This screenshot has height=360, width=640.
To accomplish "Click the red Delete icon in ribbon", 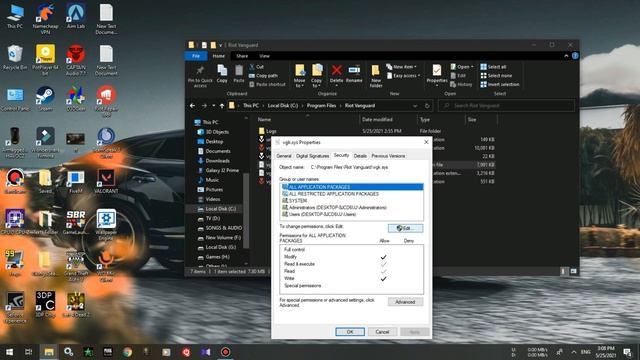I will (336, 70).
